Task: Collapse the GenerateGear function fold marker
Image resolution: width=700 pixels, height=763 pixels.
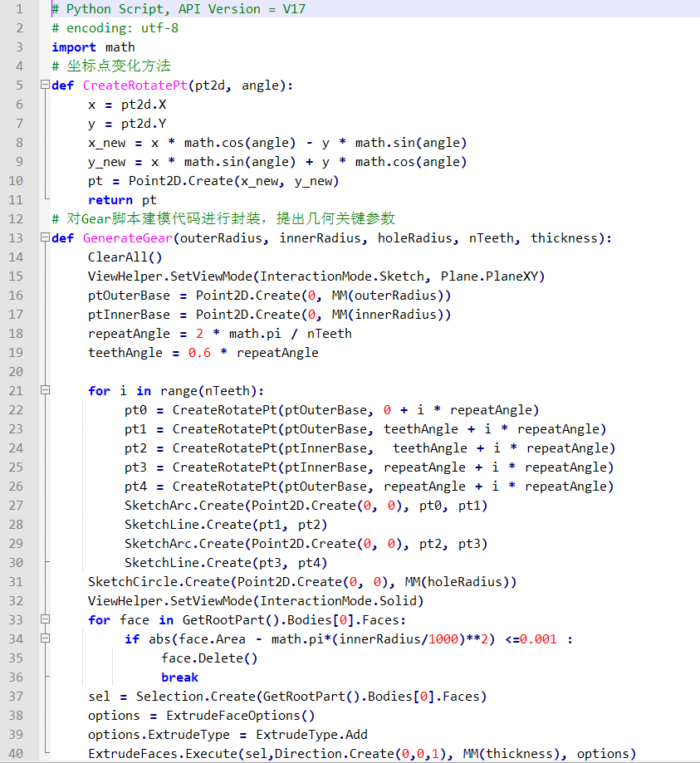Action: pos(46,237)
